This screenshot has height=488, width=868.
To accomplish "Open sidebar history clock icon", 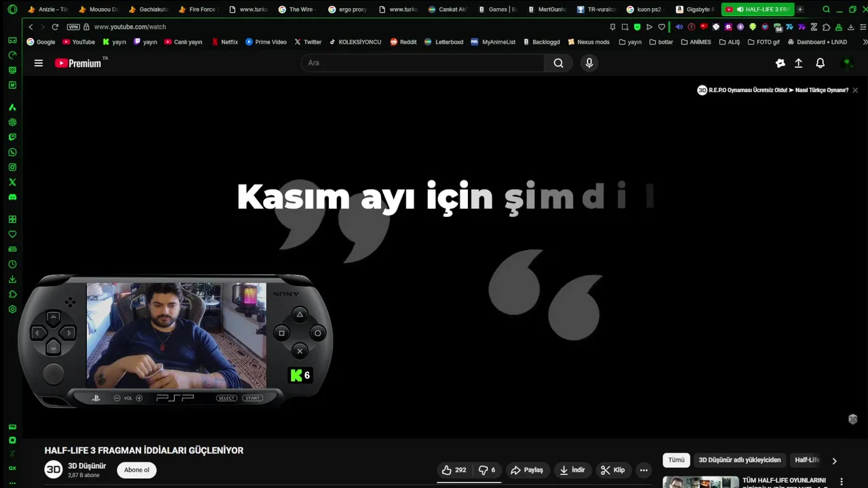I will click(12, 264).
